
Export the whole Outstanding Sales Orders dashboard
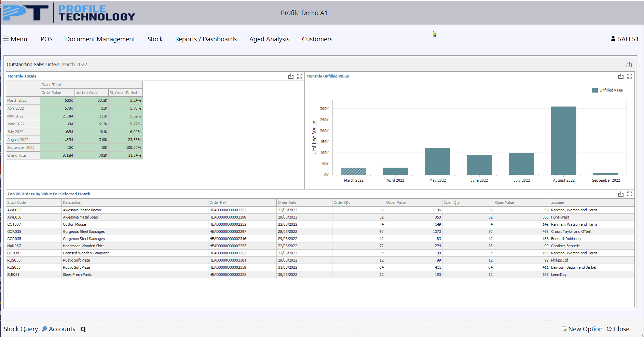[629, 65]
